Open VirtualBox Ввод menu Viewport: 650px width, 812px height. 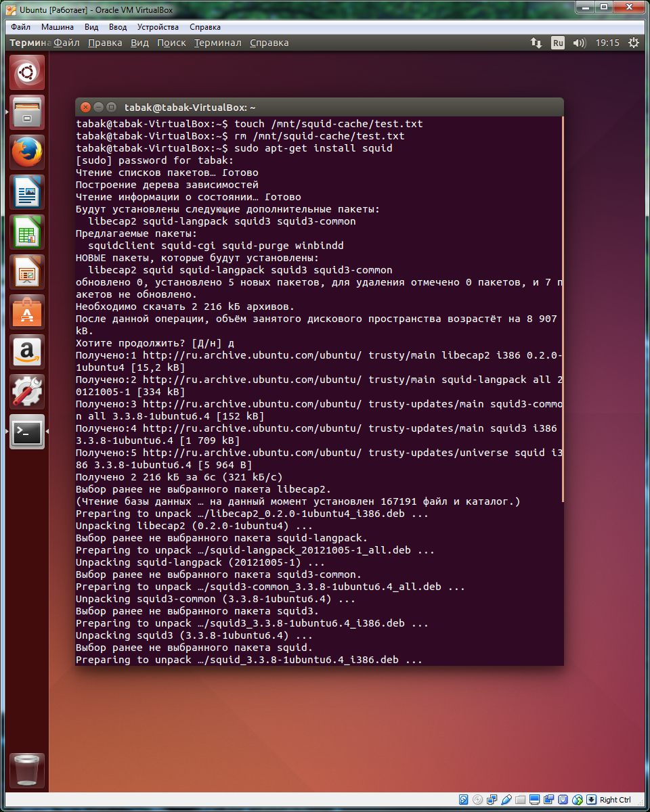118,27
